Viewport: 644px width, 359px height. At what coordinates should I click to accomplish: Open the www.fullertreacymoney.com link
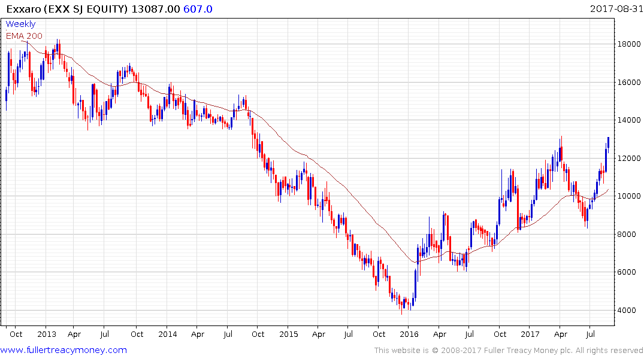pyautogui.click(x=64, y=350)
